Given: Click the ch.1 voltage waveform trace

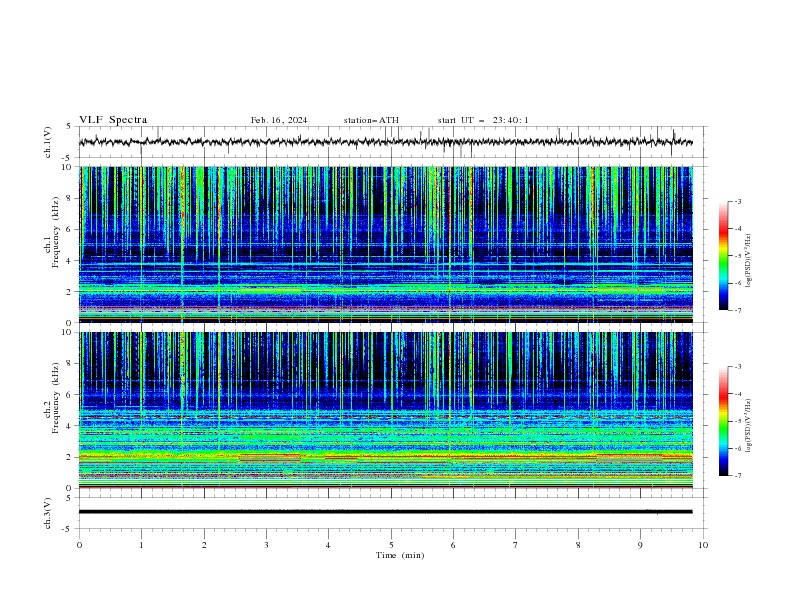Looking at the screenshot, I should tap(385, 142).
